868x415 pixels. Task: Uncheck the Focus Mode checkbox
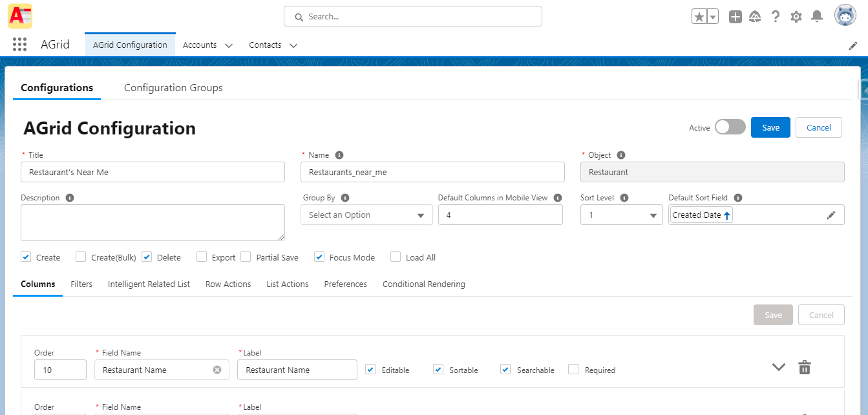(x=319, y=257)
